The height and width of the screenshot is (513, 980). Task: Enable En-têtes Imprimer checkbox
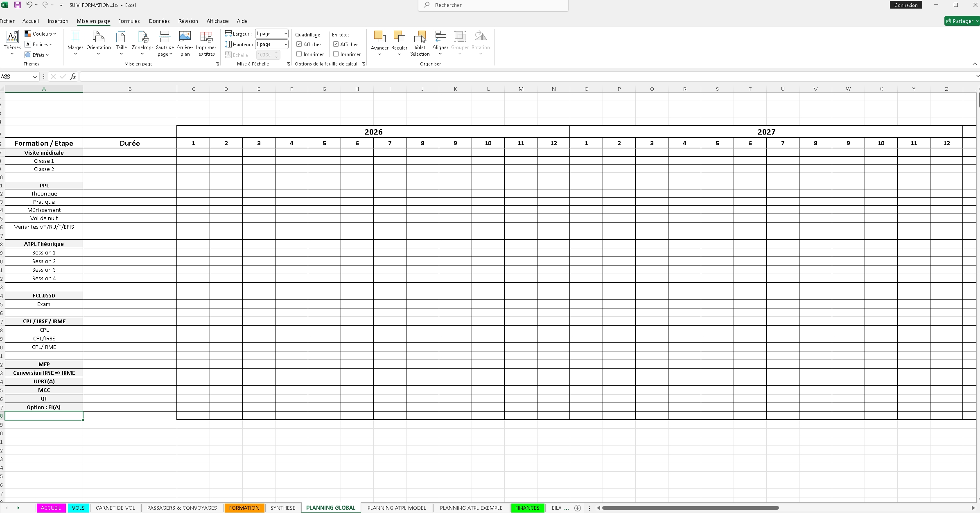click(336, 54)
